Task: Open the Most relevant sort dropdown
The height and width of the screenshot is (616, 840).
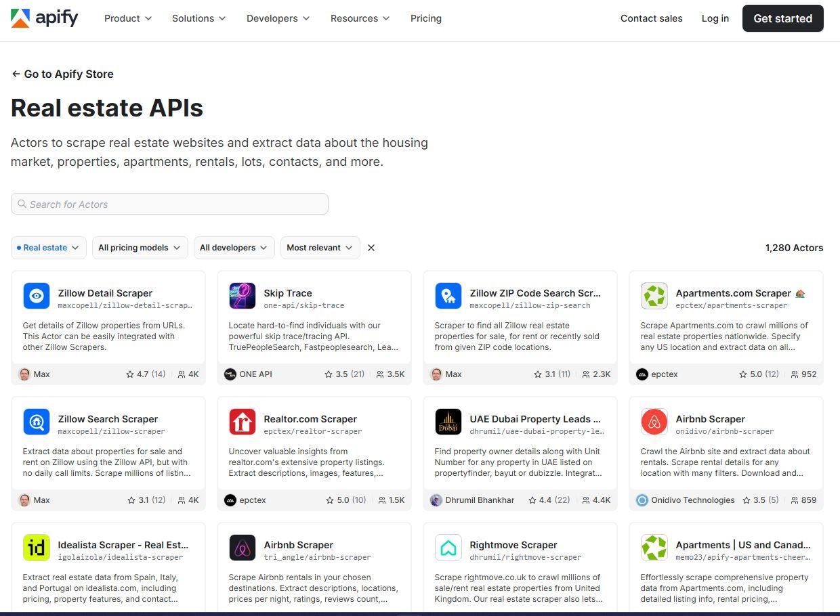Action: [320, 248]
